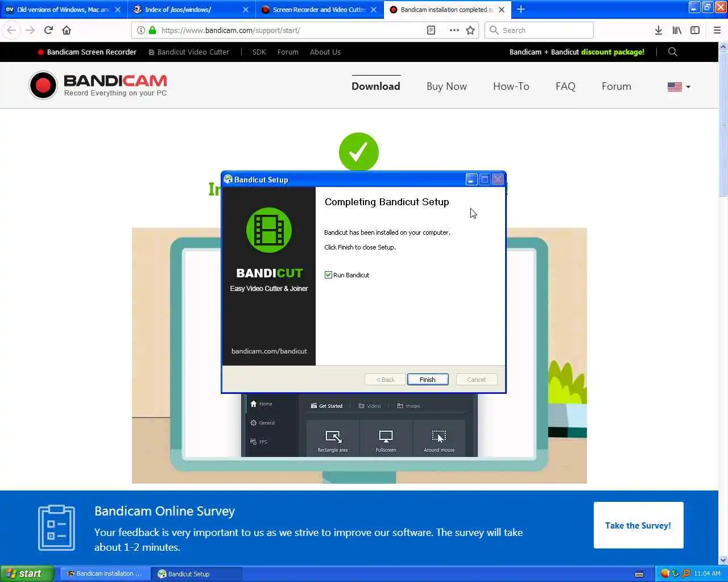
Task: Click Cancel in Bandicut Setup dialog
Action: [477, 380]
